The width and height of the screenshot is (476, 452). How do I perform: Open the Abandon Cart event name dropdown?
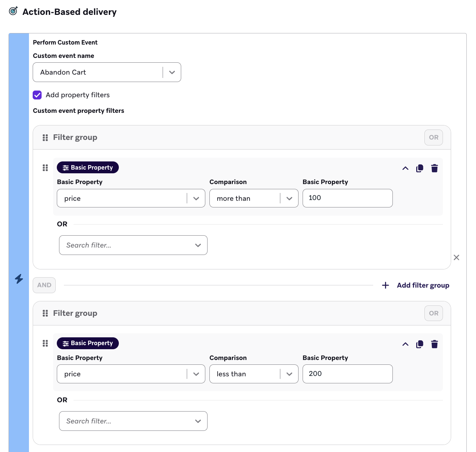[x=107, y=72]
